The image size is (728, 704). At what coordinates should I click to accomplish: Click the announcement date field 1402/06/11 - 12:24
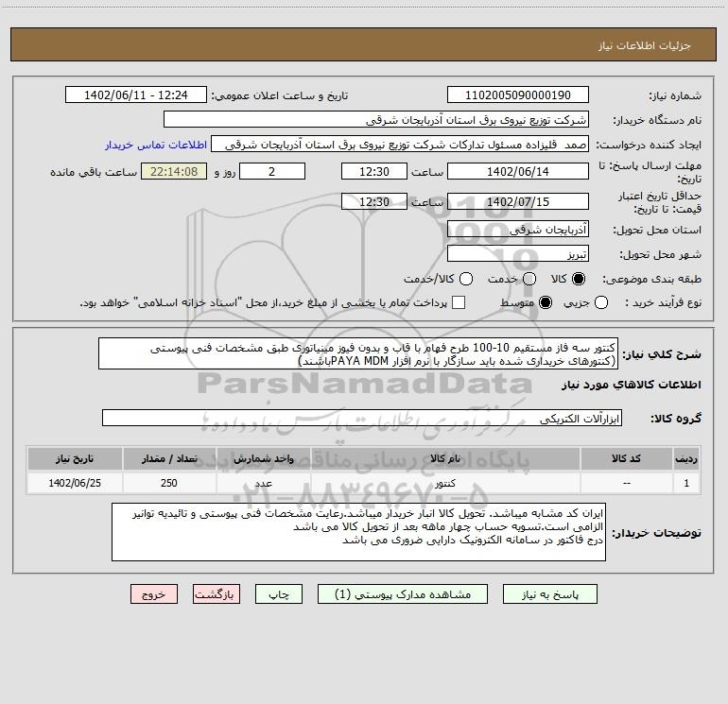[136, 95]
